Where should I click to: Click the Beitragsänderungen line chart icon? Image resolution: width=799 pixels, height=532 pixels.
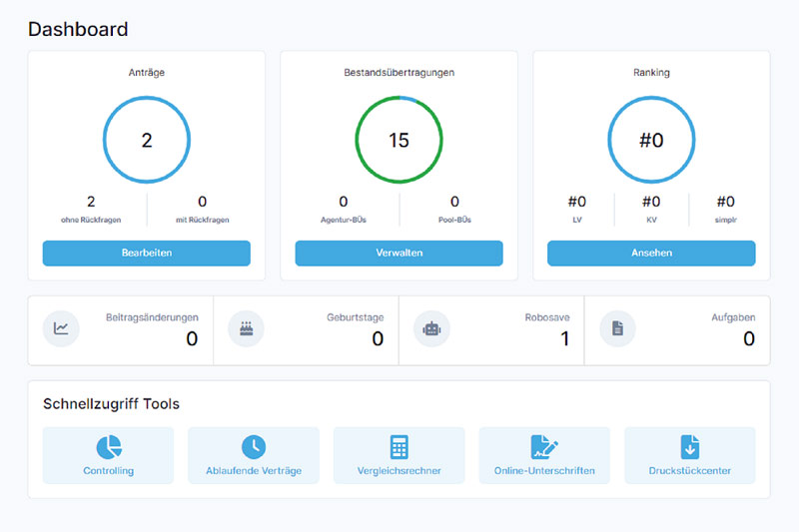click(61, 328)
